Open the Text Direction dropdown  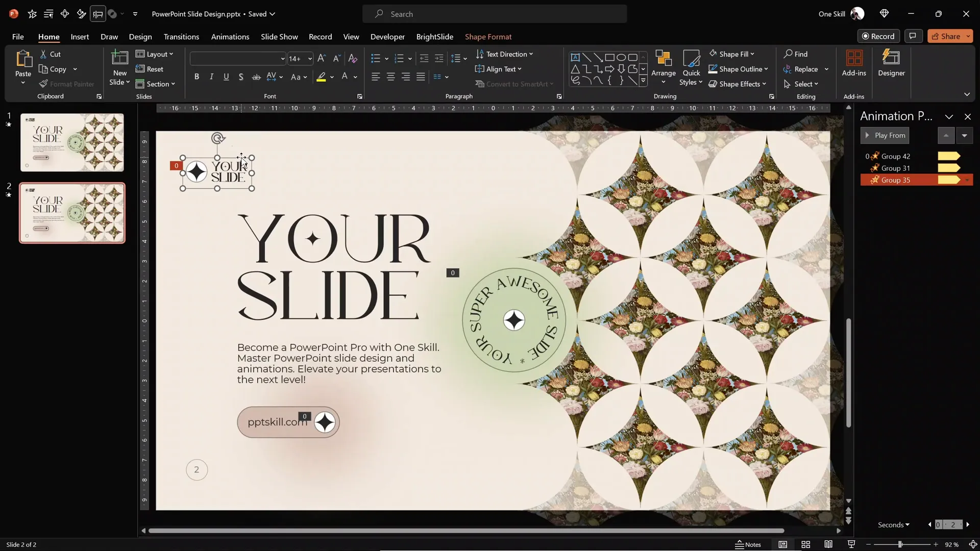pyautogui.click(x=504, y=54)
